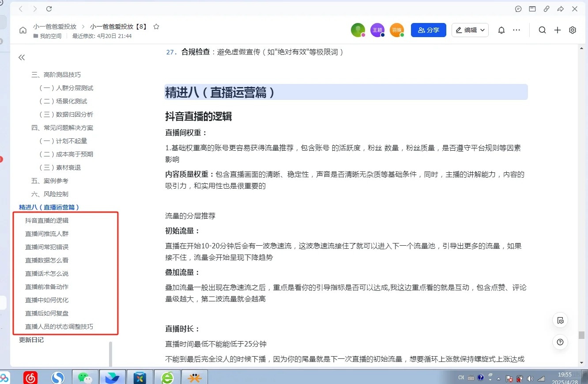Image resolution: width=588 pixels, height=384 pixels.
Task: Open Sogou browser from taskbar
Action: coord(58,378)
